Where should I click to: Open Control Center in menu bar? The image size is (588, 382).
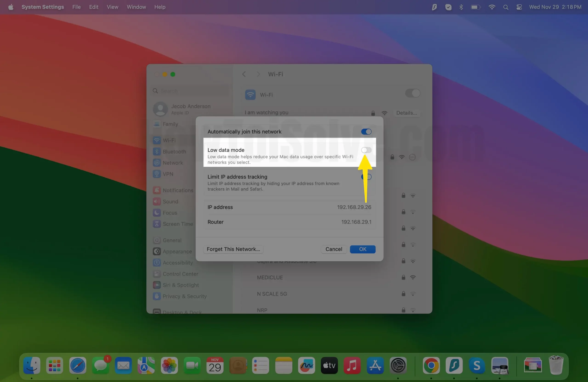tap(519, 7)
